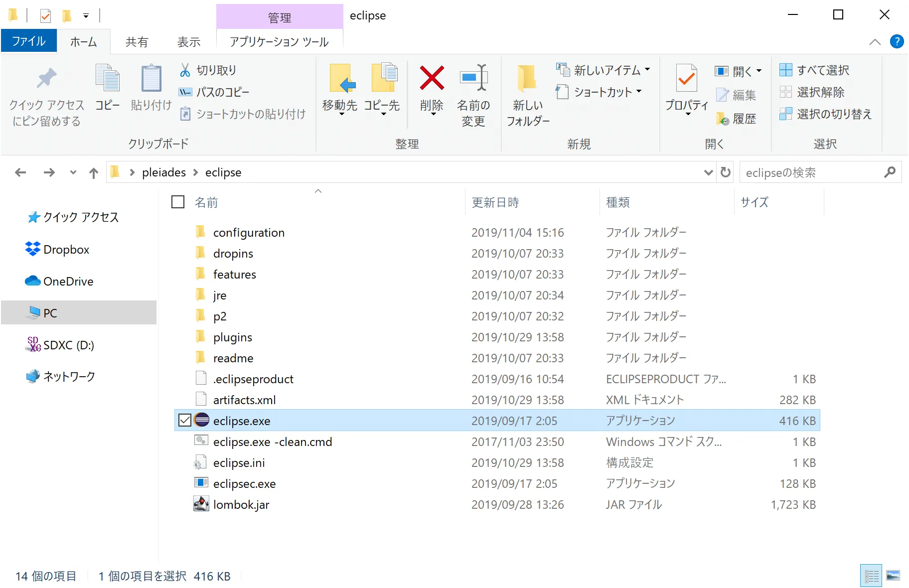Switch to details view icon in status bar
Viewport: 909px width, 588px height.
871,576
